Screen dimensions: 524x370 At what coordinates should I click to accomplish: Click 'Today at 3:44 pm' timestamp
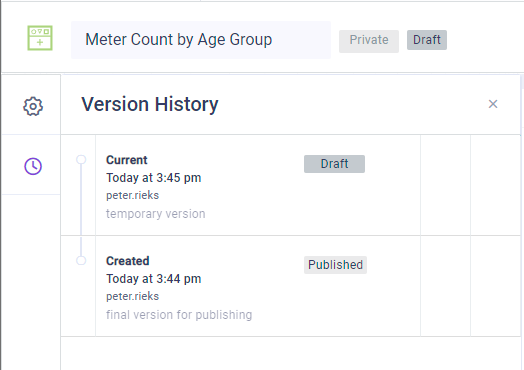[x=153, y=279]
